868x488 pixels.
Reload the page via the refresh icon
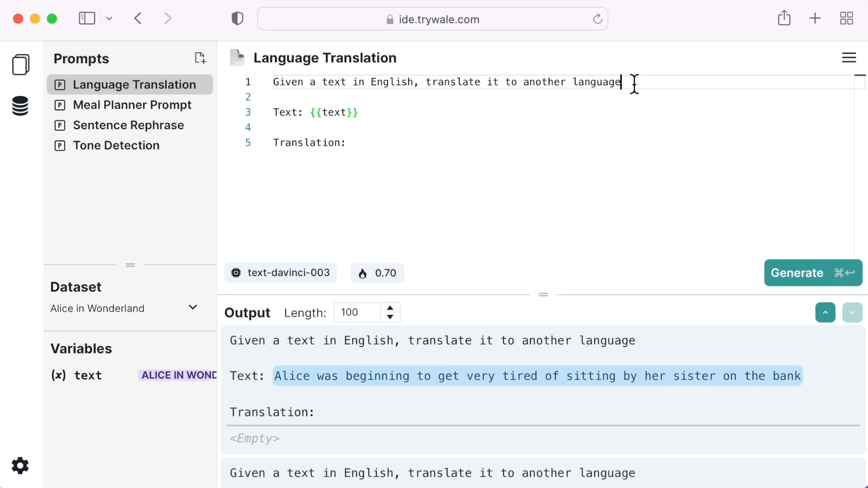(598, 19)
